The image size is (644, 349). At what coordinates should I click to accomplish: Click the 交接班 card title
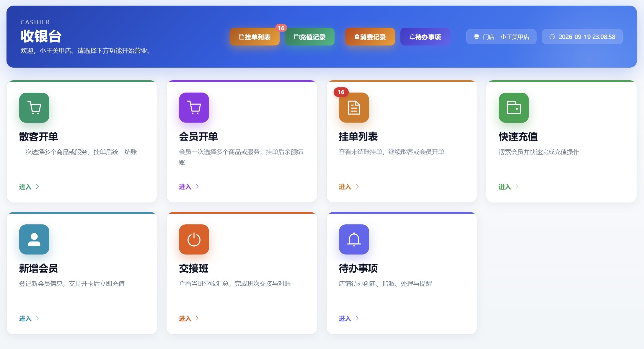(194, 268)
